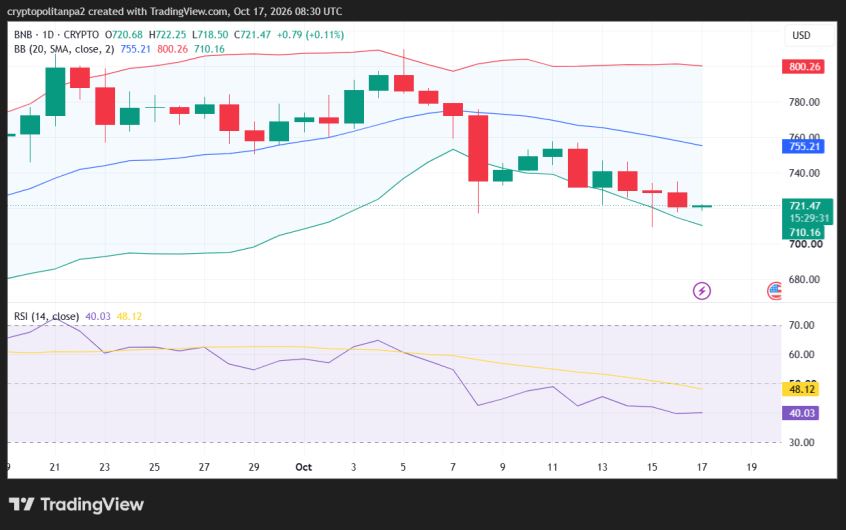Viewport: 846px width, 530px height.
Task: Click date 25 on the time axis
Action: 154,467
